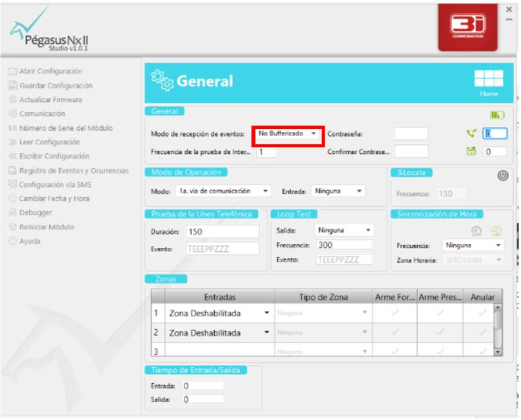The image size is (521, 420).
Task: Click the 3iLocate power icon
Action: tap(503, 175)
